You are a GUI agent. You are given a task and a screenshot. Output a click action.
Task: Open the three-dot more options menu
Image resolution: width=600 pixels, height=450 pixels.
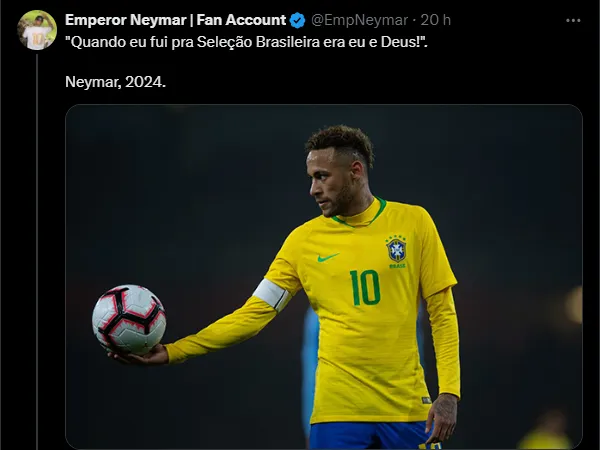coord(573,20)
